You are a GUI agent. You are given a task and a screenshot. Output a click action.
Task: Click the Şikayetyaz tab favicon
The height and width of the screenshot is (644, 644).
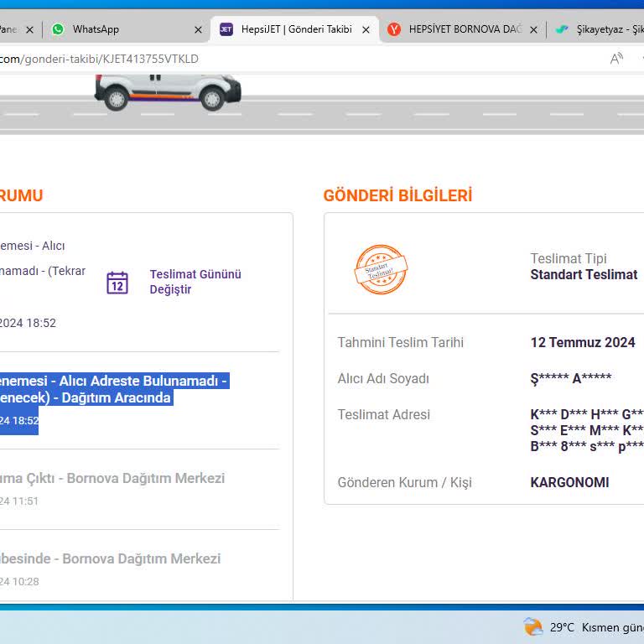(x=562, y=29)
